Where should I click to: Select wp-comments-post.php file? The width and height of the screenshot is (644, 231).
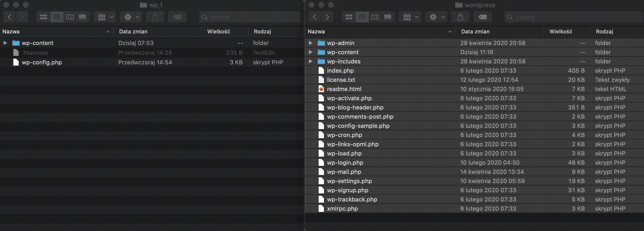[x=474, y=117]
